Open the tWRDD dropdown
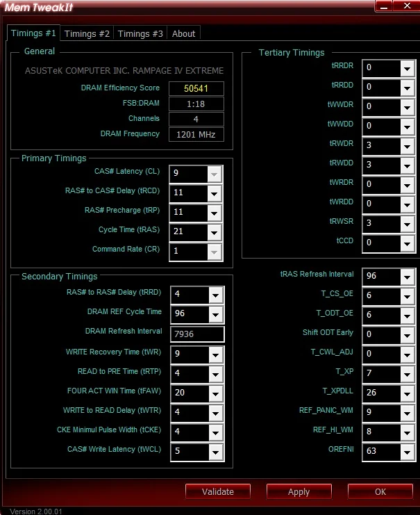 407,204
